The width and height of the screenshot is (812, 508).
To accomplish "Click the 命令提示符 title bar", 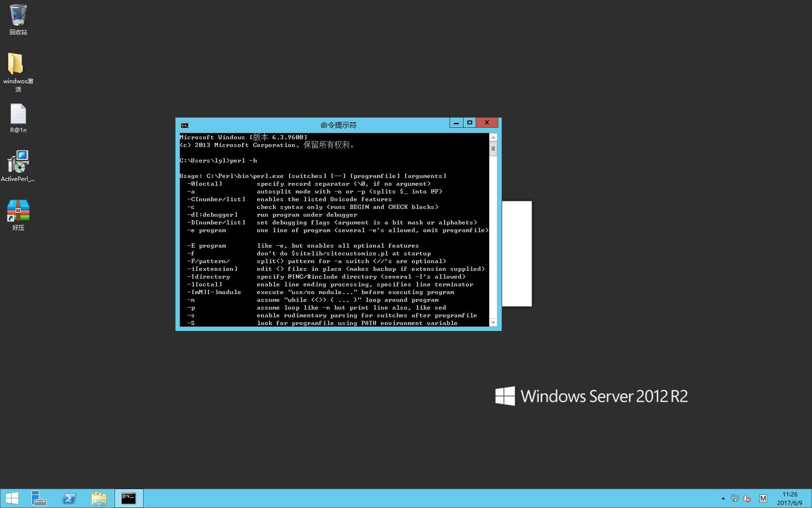I will 338,125.
